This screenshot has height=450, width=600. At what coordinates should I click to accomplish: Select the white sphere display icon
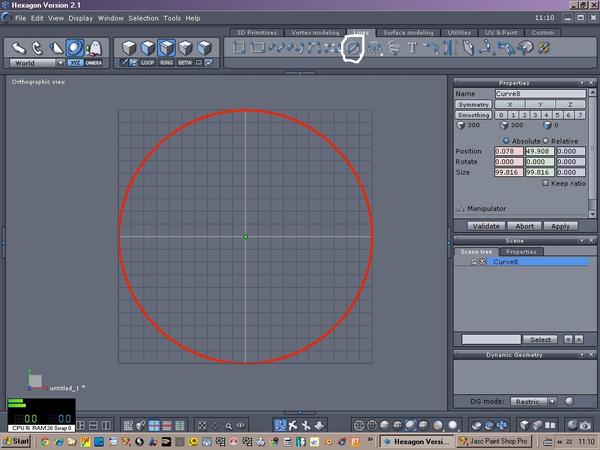tap(453, 425)
